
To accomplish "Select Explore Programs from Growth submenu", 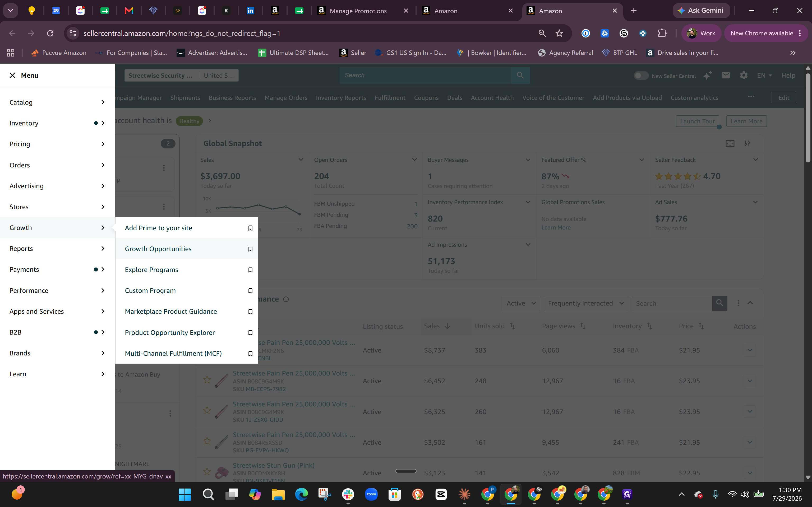I will [x=151, y=270].
